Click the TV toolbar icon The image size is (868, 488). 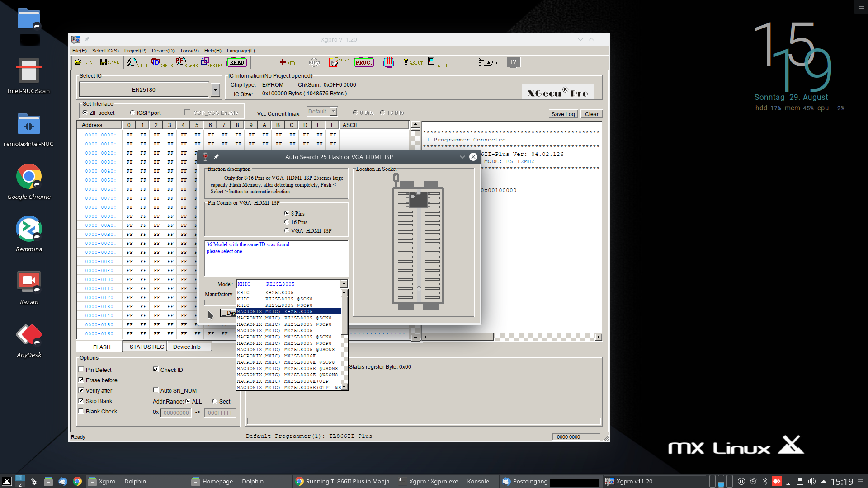pyautogui.click(x=513, y=62)
